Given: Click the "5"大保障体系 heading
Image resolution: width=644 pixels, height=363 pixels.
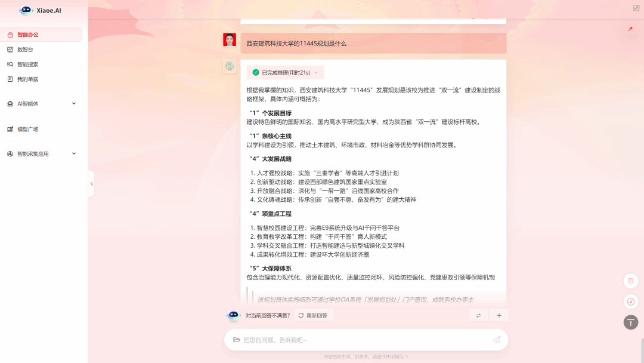Looking at the screenshot, I should 270,269.
